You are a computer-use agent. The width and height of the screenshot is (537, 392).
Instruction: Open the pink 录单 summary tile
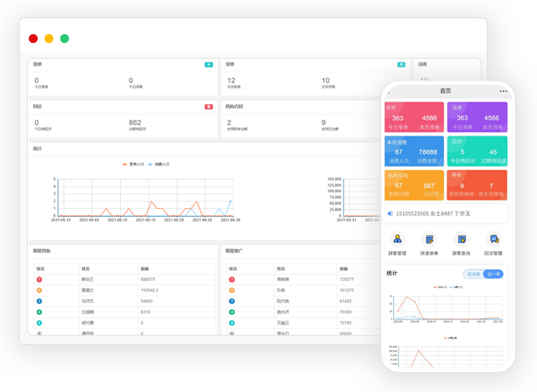pos(413,117)
